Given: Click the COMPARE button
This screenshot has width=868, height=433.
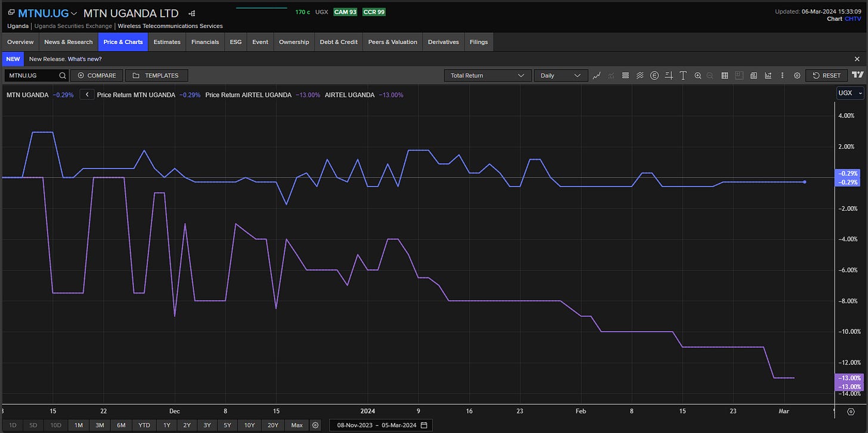Looking at the screenshot, I should (97, 76).
